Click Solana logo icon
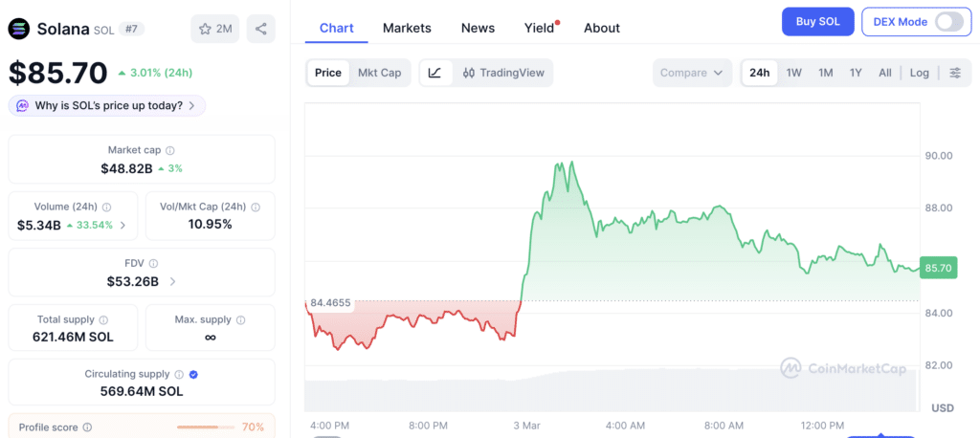980x438 pixels. pos(19,29)
